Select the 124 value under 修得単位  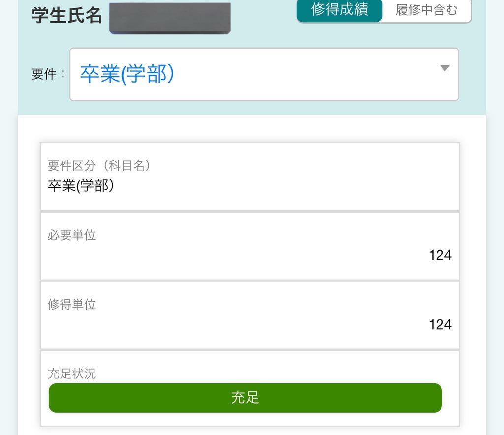440,325
